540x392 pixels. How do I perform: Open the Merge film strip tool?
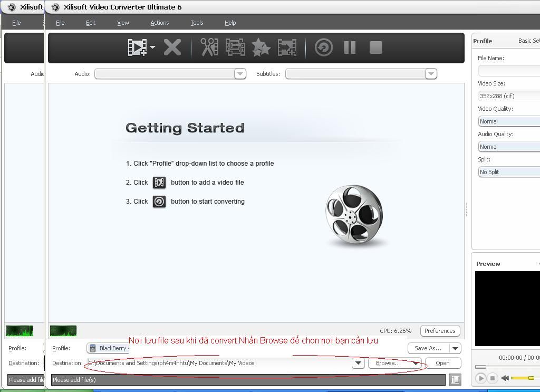click(235, 47)
